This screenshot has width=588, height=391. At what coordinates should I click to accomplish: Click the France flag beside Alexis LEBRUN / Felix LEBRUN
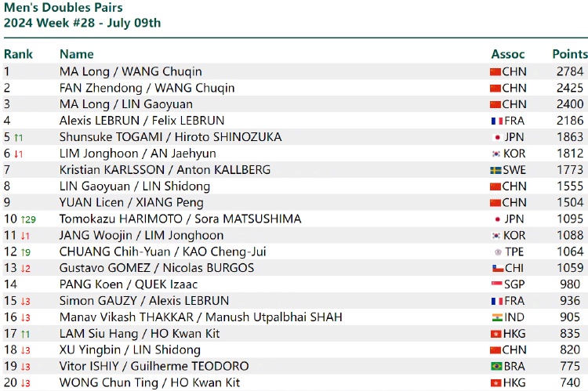[x=497, y=121]
